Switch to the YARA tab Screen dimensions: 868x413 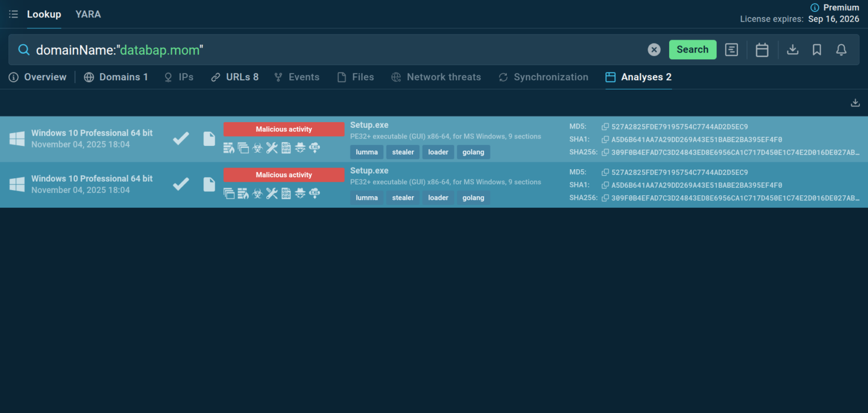(x=88, y=14)
